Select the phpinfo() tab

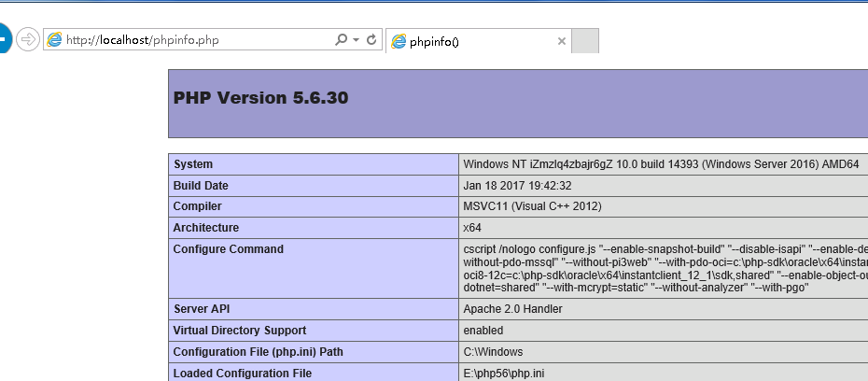(477, 41)
